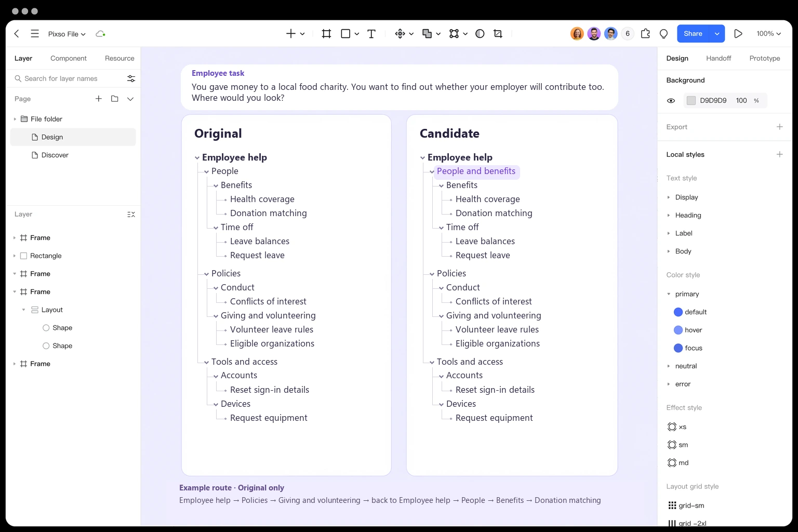This screenshot has width=798, height=532.
Task: Select the crop tool
Action: point(498,34)
